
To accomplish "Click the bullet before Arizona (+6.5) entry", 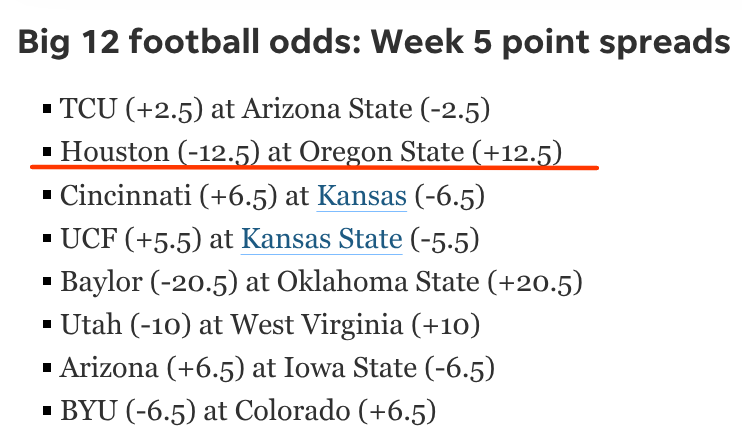I will (46, 367).
